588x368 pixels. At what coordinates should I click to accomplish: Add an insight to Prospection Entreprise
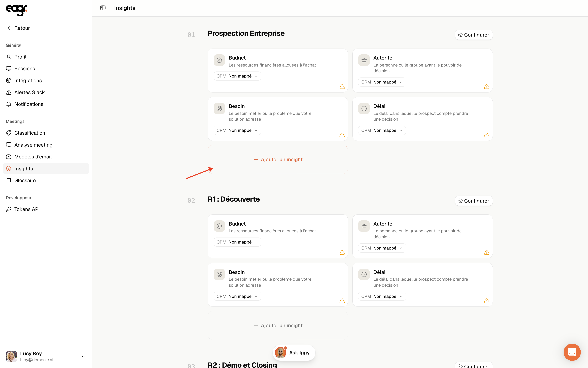(x=278, y=159)
